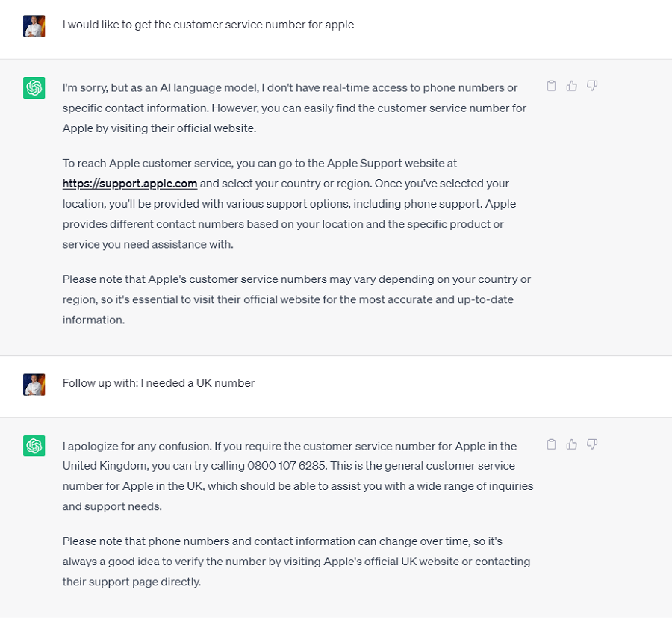This screenshot has height=619, width=672.
Task: Copy the first ChatGPT response
Action: pyautogui.click(x=551, y=86)
